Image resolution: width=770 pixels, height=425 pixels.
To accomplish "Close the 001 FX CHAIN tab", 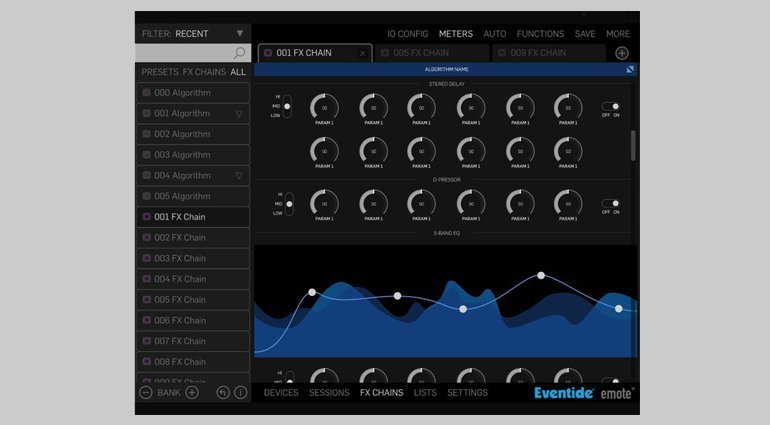I will click(362, 53).
